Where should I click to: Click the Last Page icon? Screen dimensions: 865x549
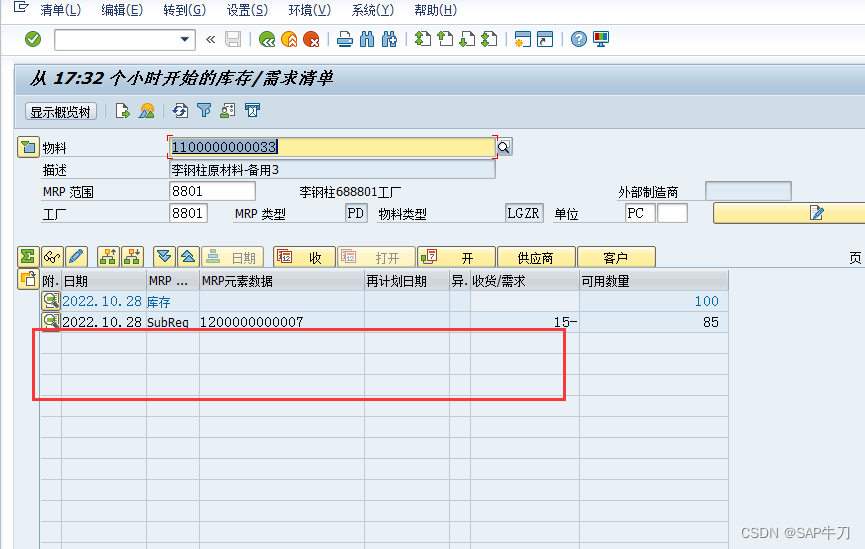(x=489, y=39)
